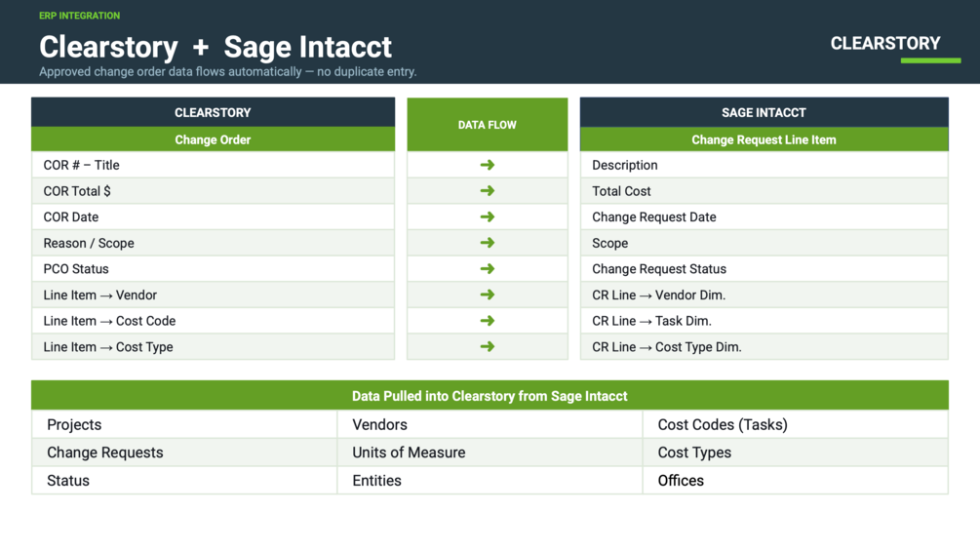980x551 pixels.
Task: Click the arrow in the Reason / Scope row
Action: 488,243
